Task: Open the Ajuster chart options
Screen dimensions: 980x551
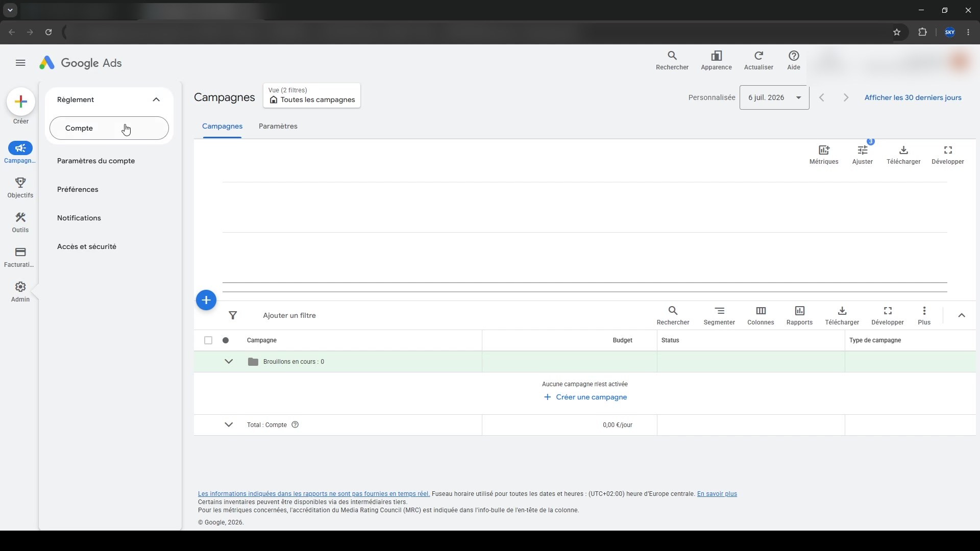Action: [863, 155]
